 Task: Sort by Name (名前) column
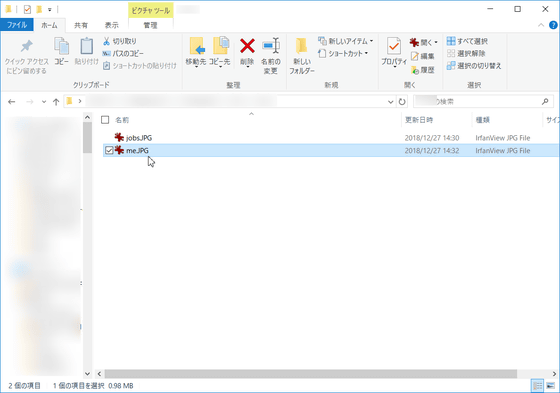coord(122,120)
